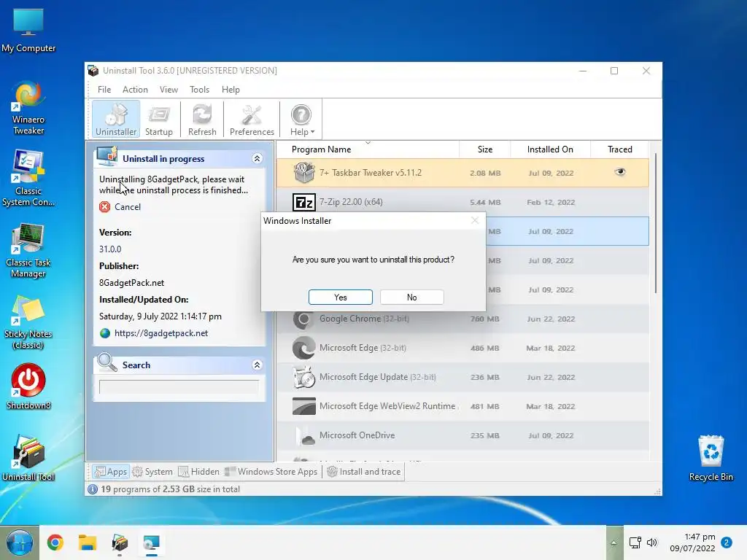Open the 8gadgetpack.net website link
747x560 pixels.
coord(161,333)
